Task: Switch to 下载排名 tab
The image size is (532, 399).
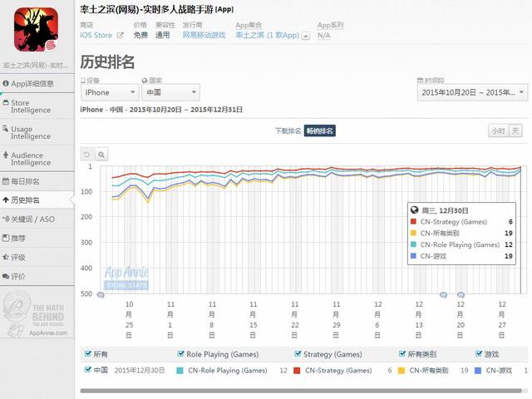Action: (288, 131)
